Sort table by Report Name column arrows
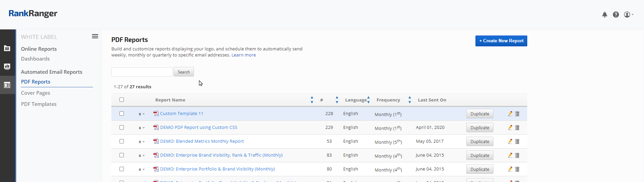The width and height of the screenshot is (644, 182). pos(312,100)
